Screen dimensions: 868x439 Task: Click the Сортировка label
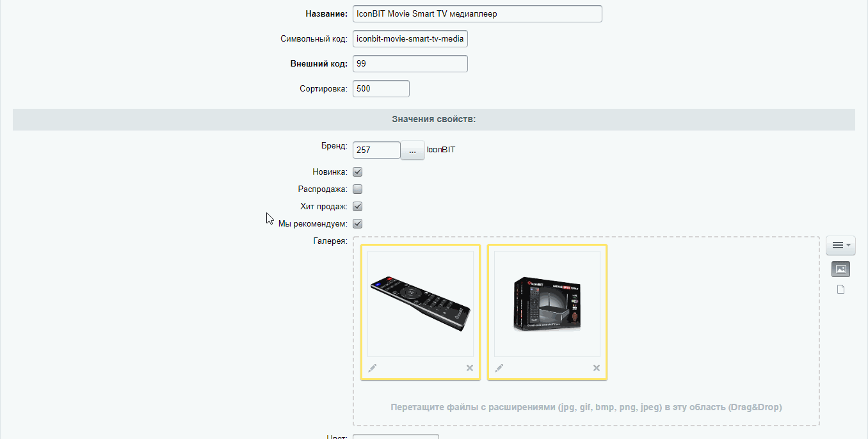point(324,89)
